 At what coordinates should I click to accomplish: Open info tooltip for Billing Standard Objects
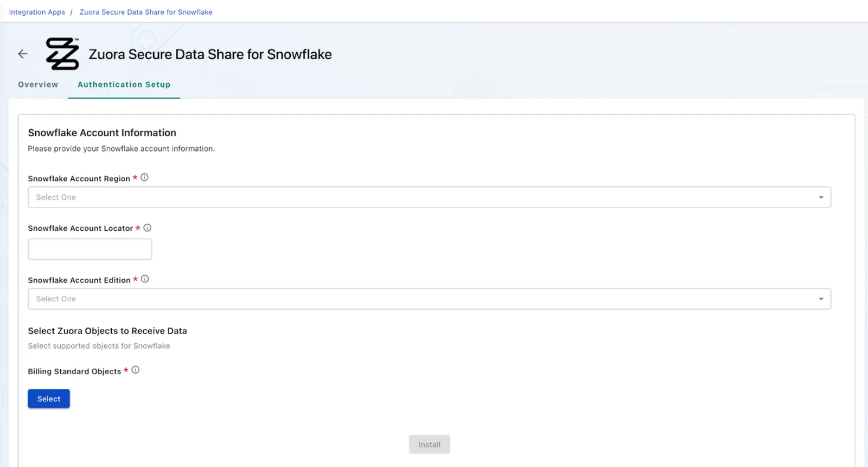(x=136, y=370)
